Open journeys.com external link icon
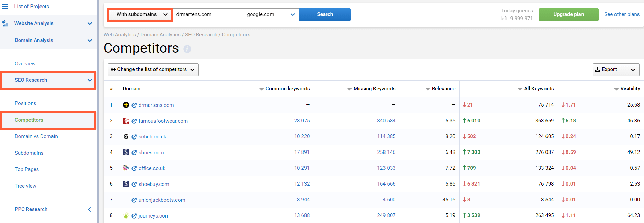Viewport: 644px width, 223px height. (x=134, y=216)
